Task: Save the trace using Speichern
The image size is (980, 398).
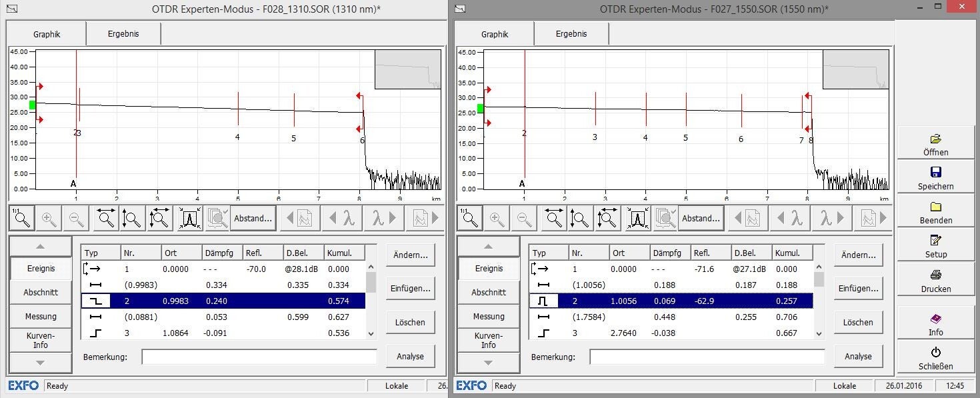Action: click(x=935, y=179)
